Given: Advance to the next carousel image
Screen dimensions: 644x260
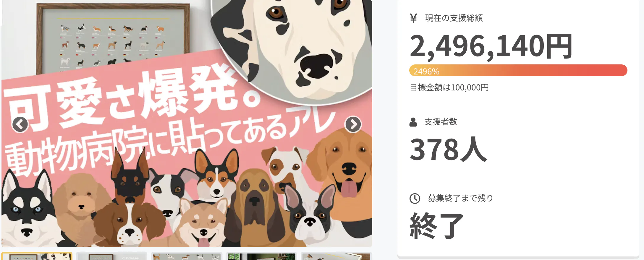Looking at the screenshot, I should click(353, 125).
